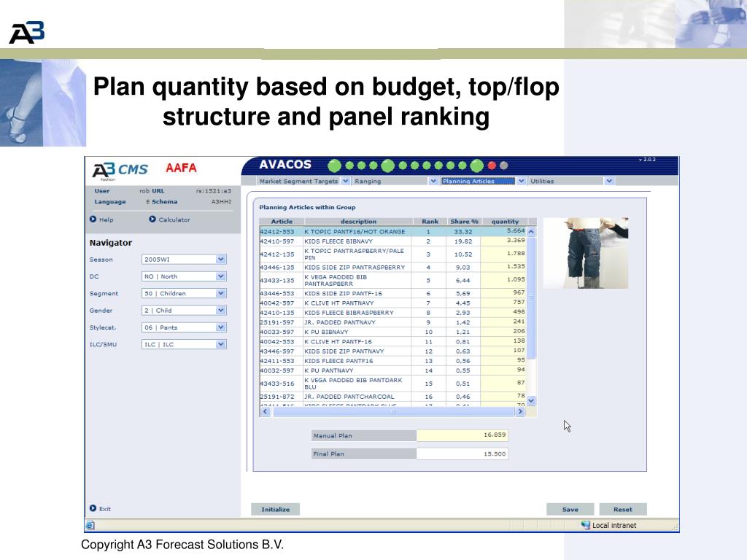The width and height of the screenshot is (747, 560).
Task: Click the Local intranet zone icon
Action: [586, 525]
